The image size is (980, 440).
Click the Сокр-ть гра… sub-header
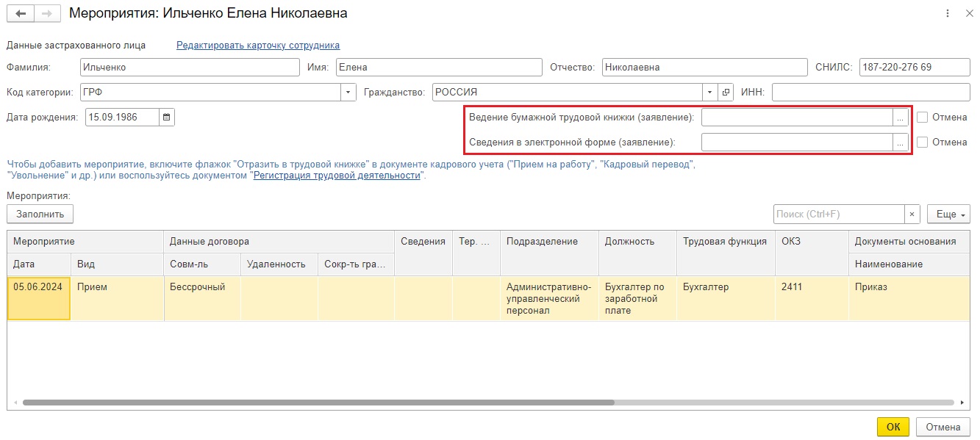point(357,264)
